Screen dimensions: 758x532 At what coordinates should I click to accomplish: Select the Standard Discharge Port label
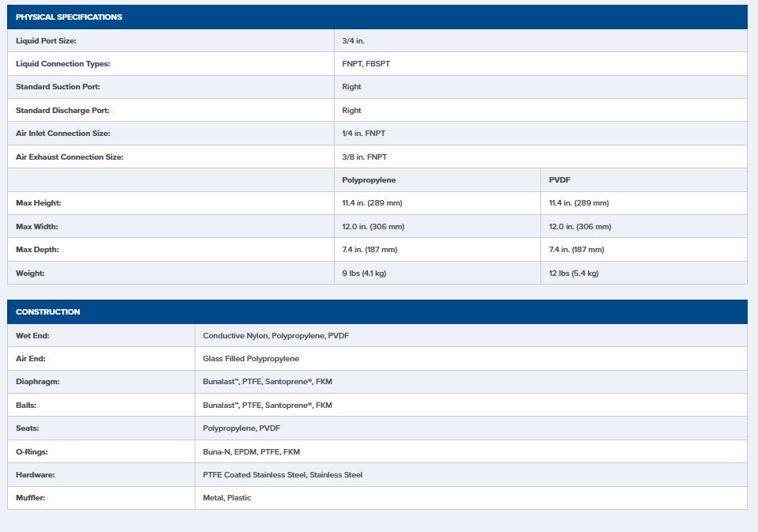pos(63,111)
